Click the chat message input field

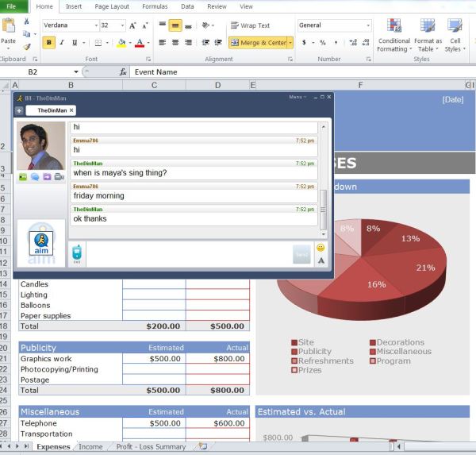tap(189, 254)
